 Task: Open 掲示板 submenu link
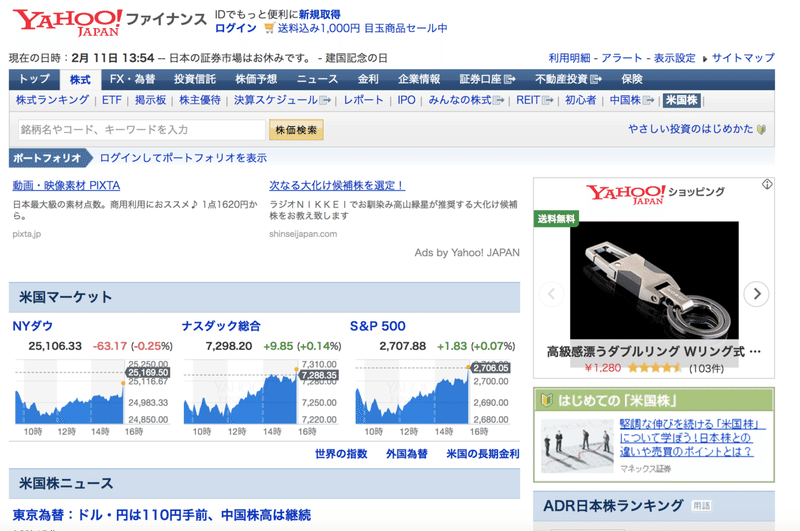tap(151, 100)
